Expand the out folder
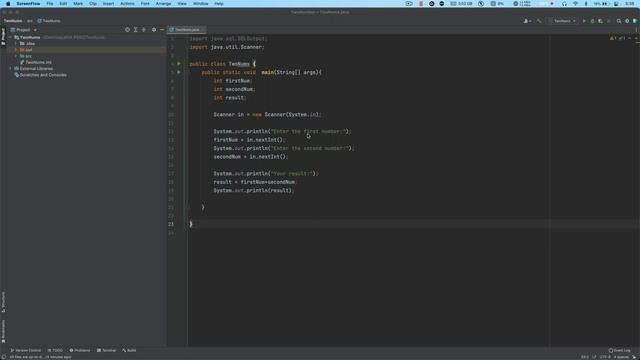 [16, 50]
